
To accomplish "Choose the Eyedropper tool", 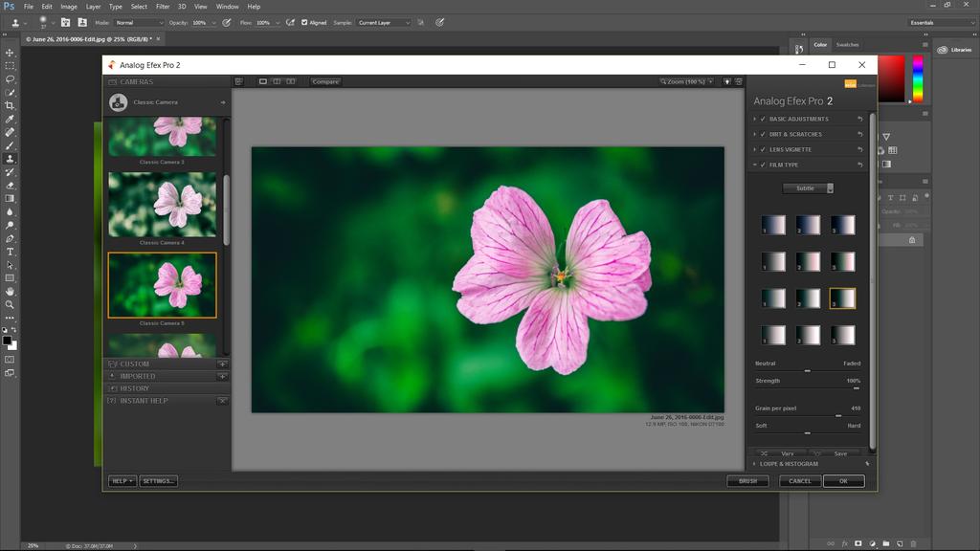I will pos(10,119).
